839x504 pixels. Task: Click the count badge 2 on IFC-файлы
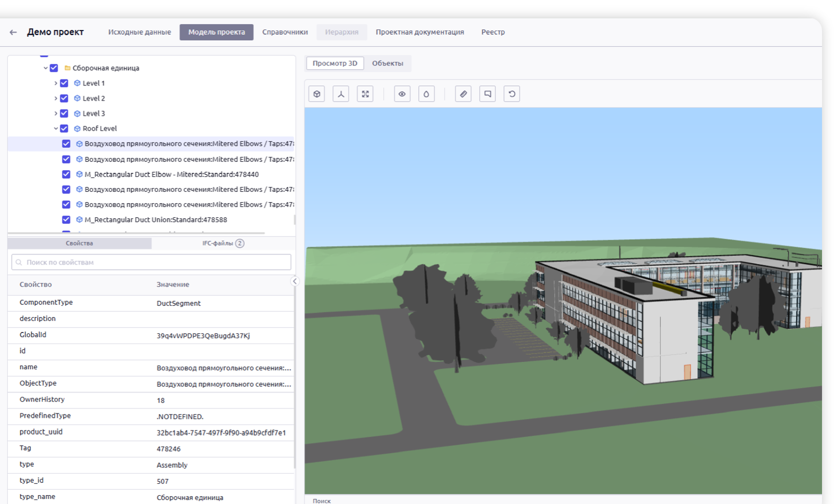pyautogui.click(x=240, y=243)
